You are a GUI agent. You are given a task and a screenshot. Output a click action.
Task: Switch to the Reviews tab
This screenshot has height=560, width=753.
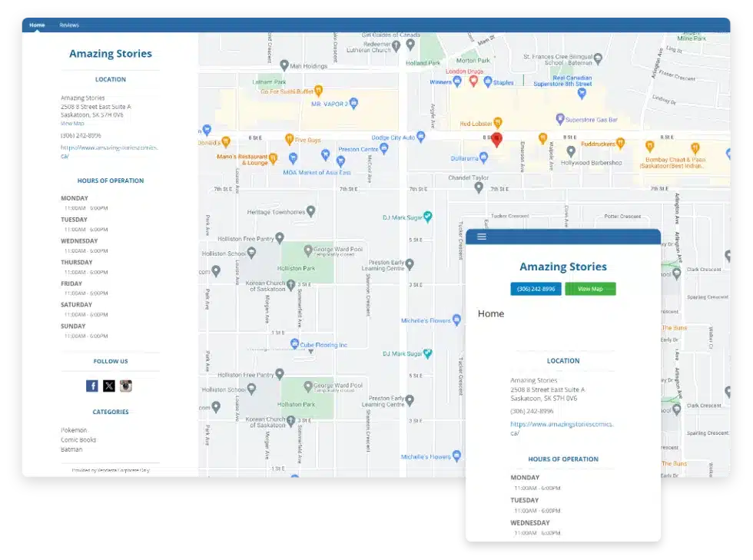click(x=68, y=25)
